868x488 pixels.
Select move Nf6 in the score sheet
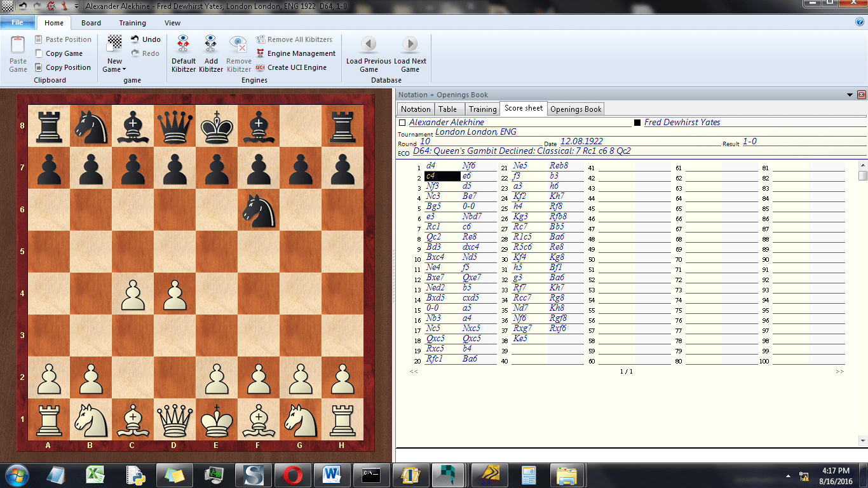(x=468, y=166)
